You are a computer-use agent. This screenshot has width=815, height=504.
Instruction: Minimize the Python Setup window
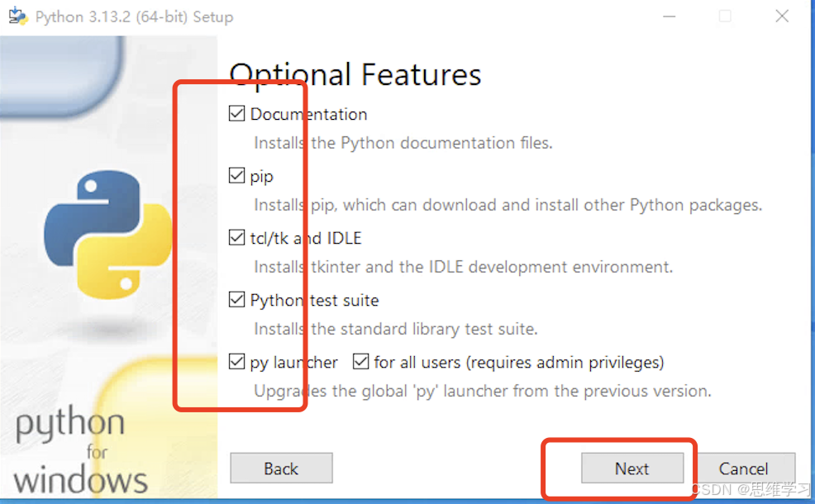coord(670,17)
